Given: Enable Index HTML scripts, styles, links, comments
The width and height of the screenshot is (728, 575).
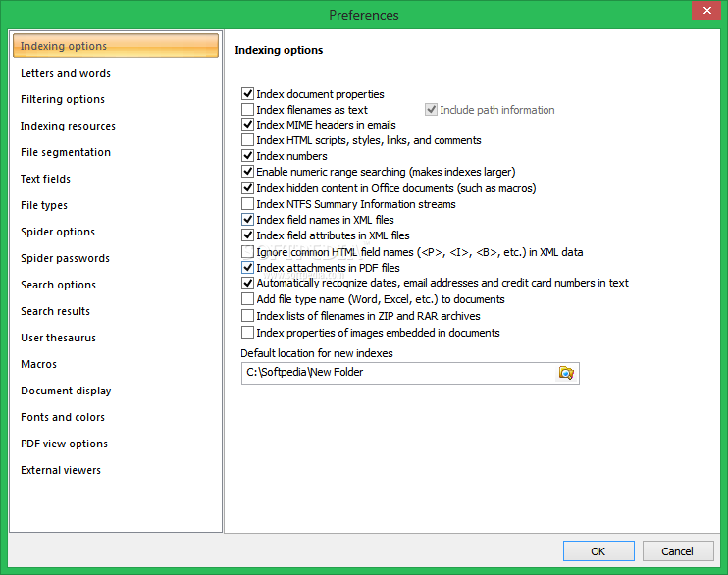Looking at the screenshot, I should click(x=248, y=140).
